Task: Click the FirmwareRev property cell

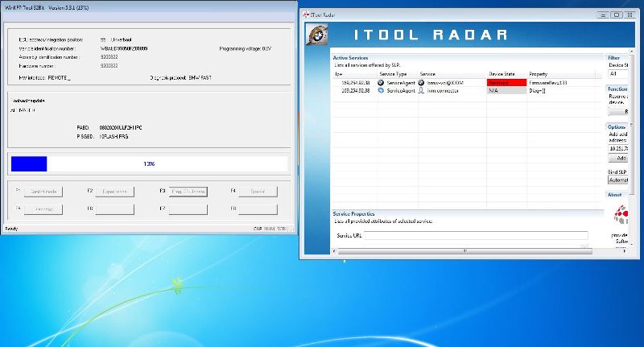Action: [x=548, y=83]
